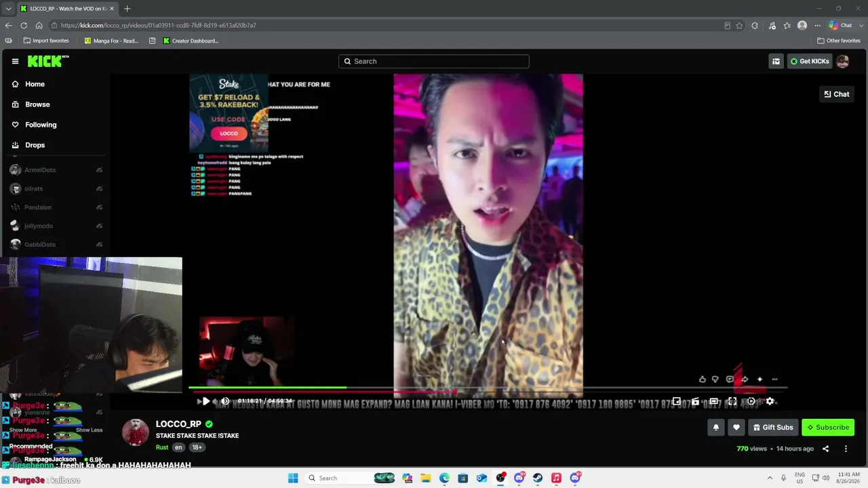Reload the browser page

[x=24, y=26]
